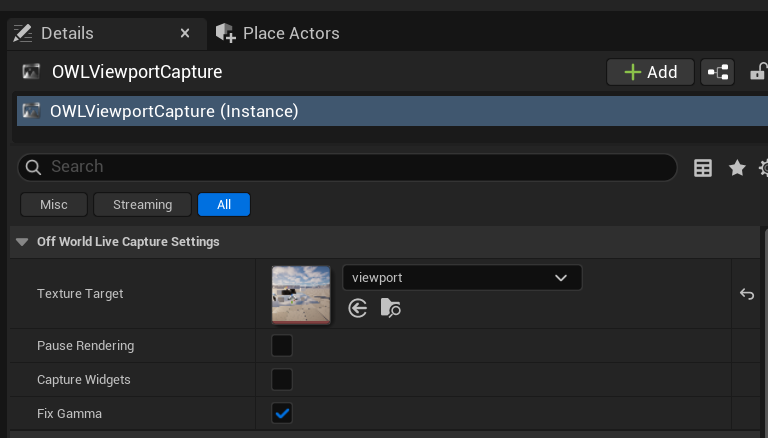Click the Details tab pencil icon
Screen dimensions: 768x438
pyautogui.click(x=23, y=33)
